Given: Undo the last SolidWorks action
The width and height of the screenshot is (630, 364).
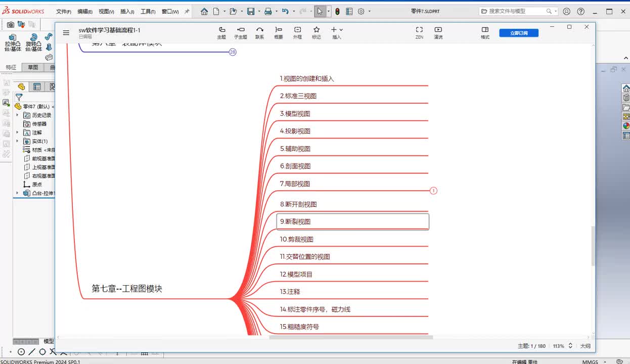Looking at the screenshot, I should 285,11.
